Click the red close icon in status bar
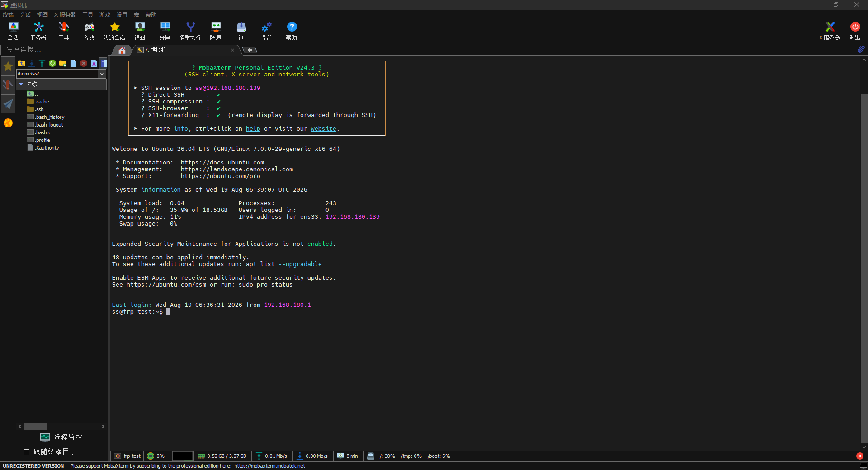This screenshot has height=470, width=868. pos(860,456)
